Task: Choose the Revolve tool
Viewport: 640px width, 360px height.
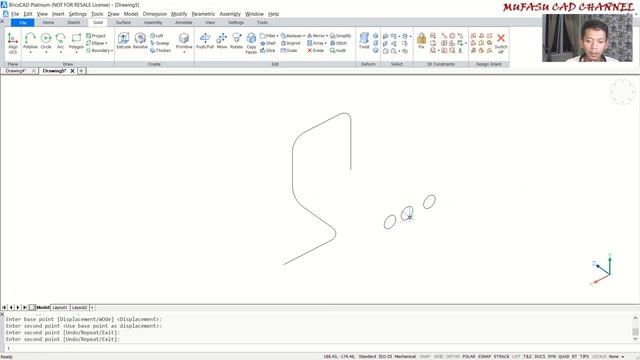Action: pos(140,41)
